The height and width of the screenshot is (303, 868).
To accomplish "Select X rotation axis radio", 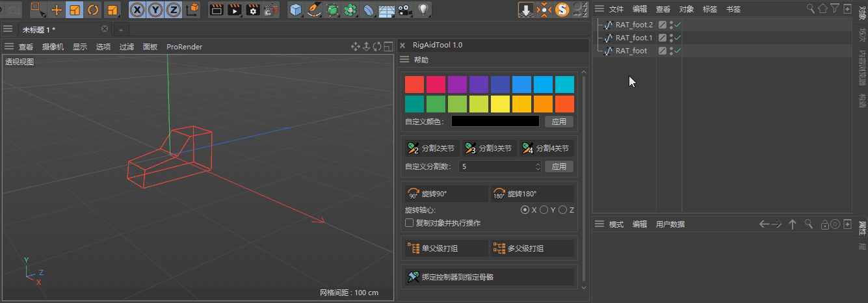I will 525,210.
